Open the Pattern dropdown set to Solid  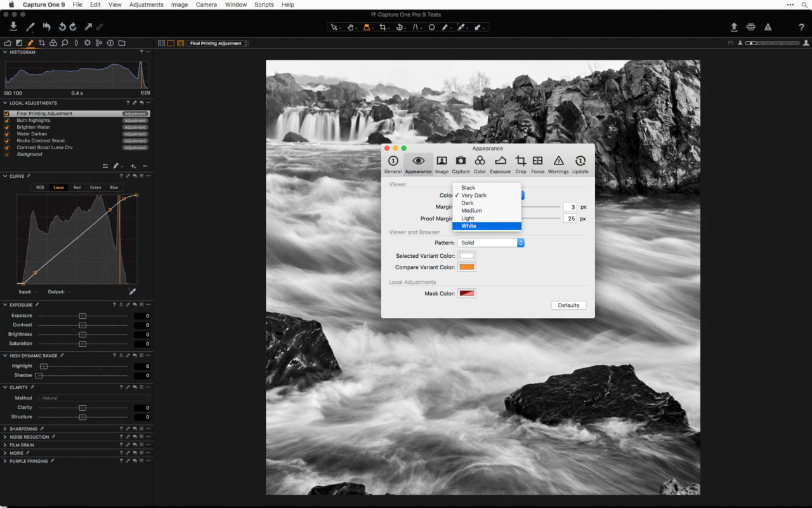click(492, 242)
